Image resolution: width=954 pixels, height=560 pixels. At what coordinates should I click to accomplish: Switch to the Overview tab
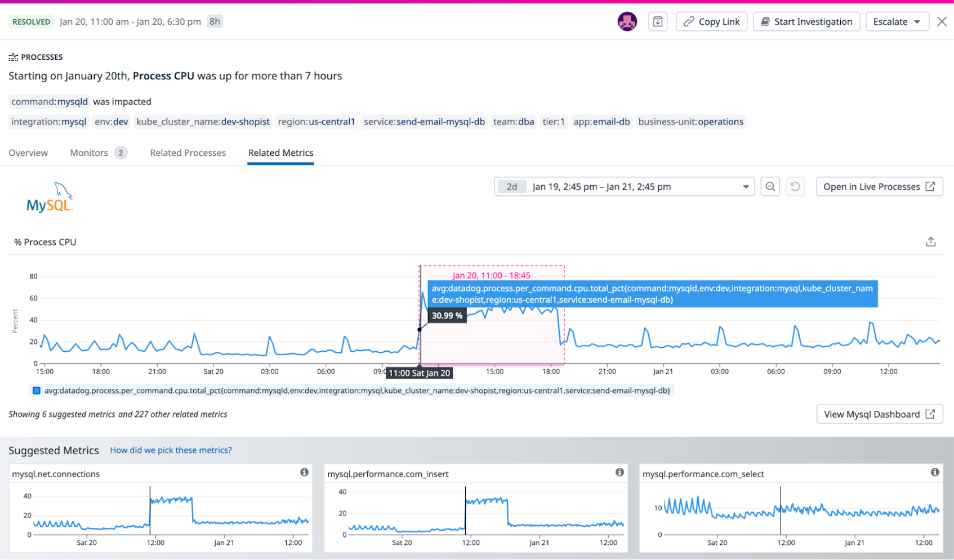coord(28,153)
